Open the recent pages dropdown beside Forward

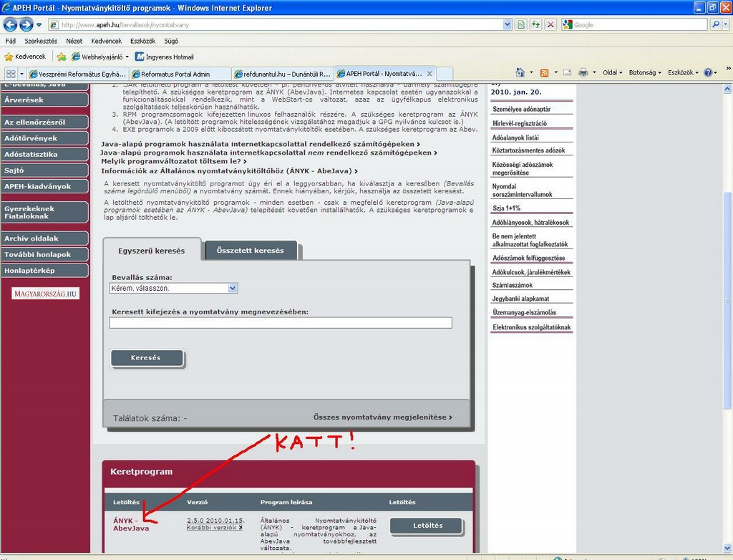pyautogui.click(x=39, y=25)
